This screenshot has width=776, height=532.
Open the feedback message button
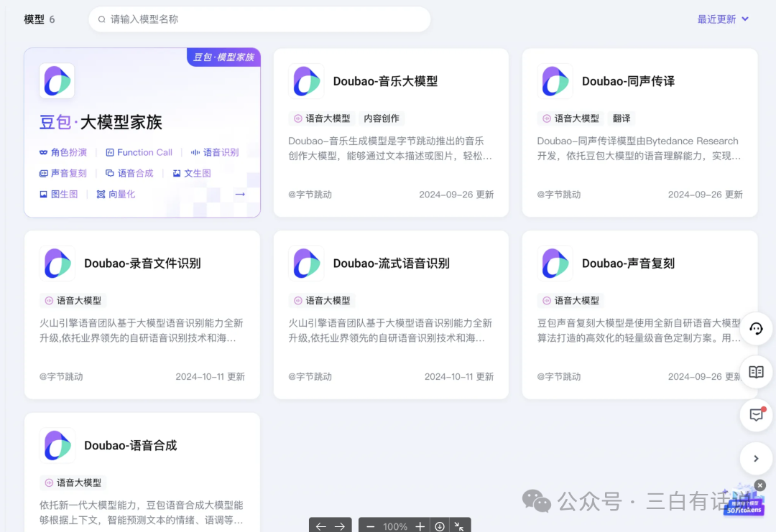(x=756, y=415)
